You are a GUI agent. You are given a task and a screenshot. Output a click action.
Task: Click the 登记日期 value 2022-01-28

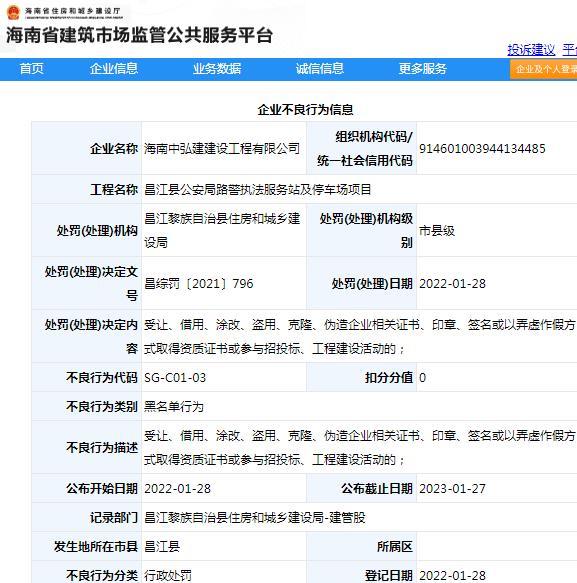click(x=452, y=576)
